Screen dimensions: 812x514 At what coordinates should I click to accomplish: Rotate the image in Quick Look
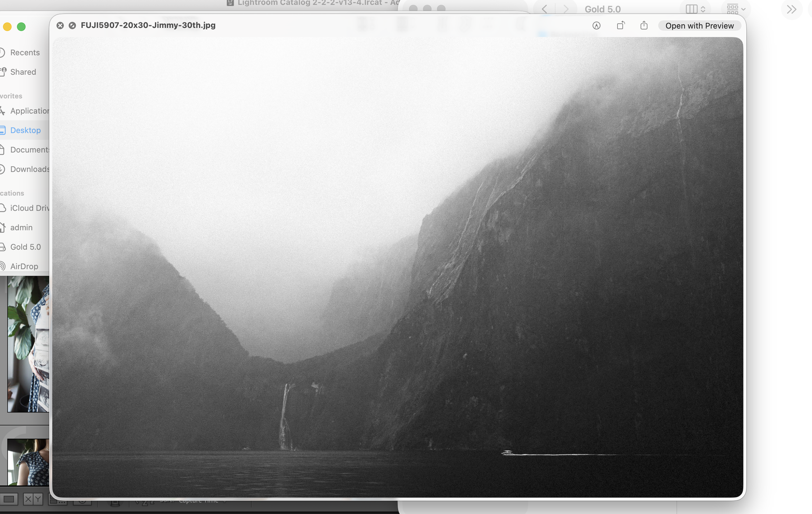[x=620, y=25]
